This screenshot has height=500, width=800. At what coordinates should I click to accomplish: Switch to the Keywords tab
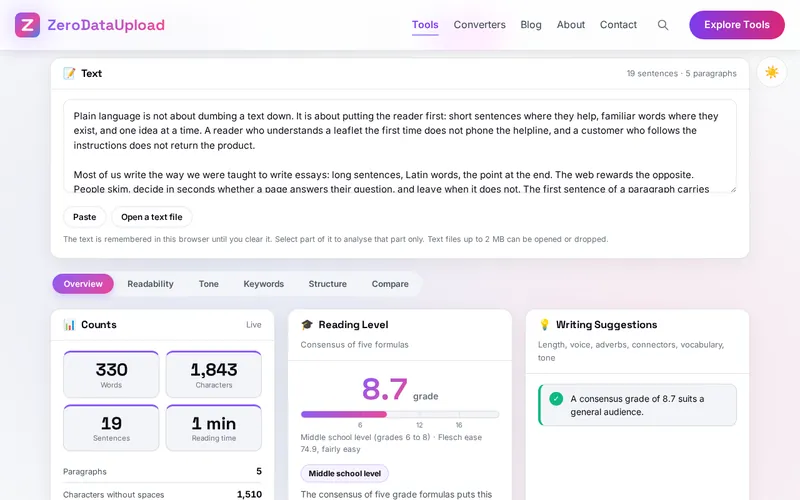264,284
